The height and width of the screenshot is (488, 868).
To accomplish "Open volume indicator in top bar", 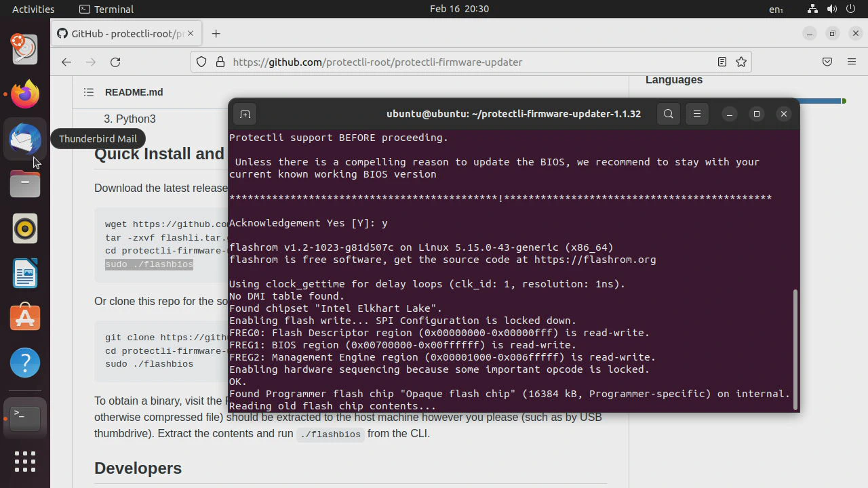I will (x=832, y=9).
